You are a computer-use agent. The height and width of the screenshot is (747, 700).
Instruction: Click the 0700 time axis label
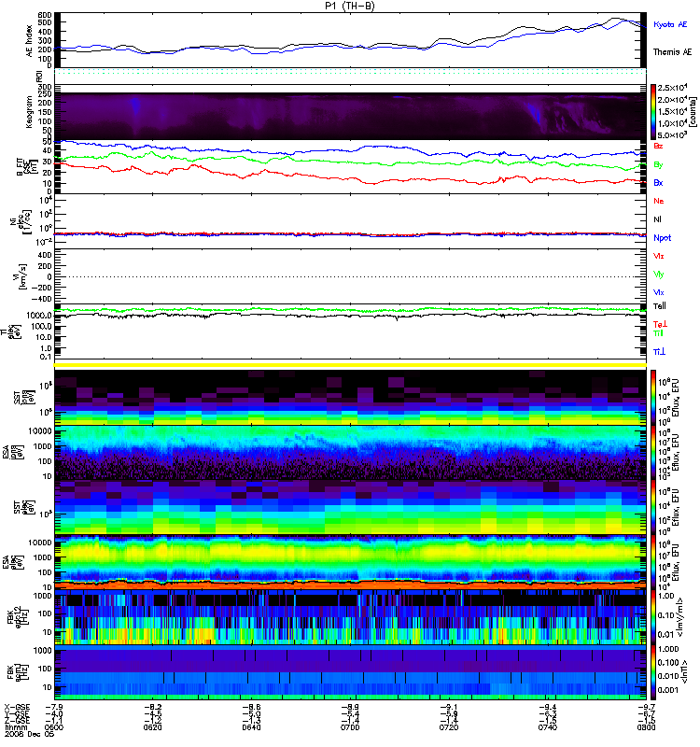click(350, 727)
